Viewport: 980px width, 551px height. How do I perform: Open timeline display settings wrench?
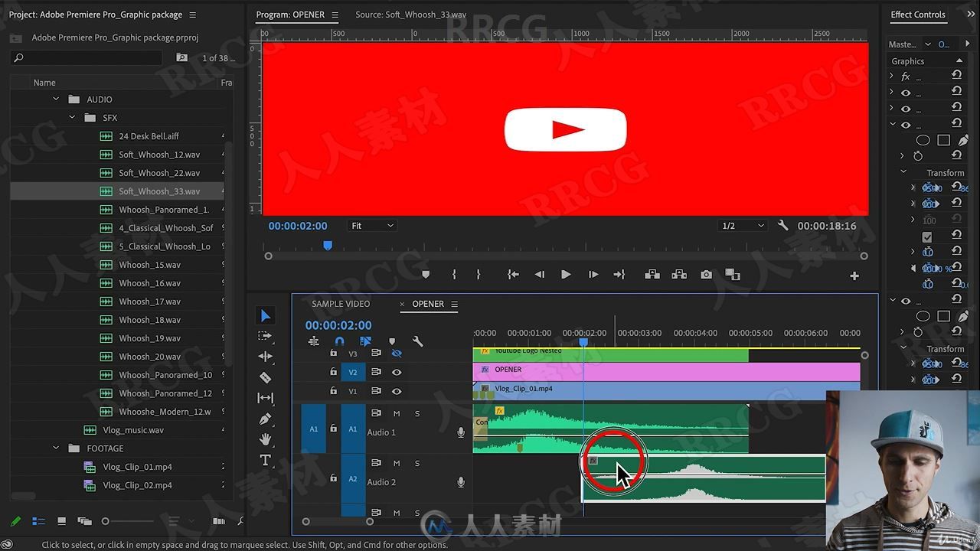click(x=417, y=341)
